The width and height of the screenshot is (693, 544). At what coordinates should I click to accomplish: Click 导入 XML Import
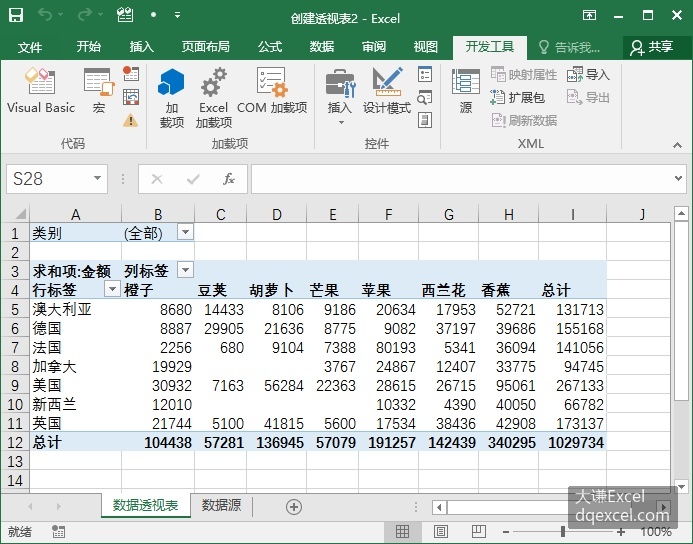588,74
